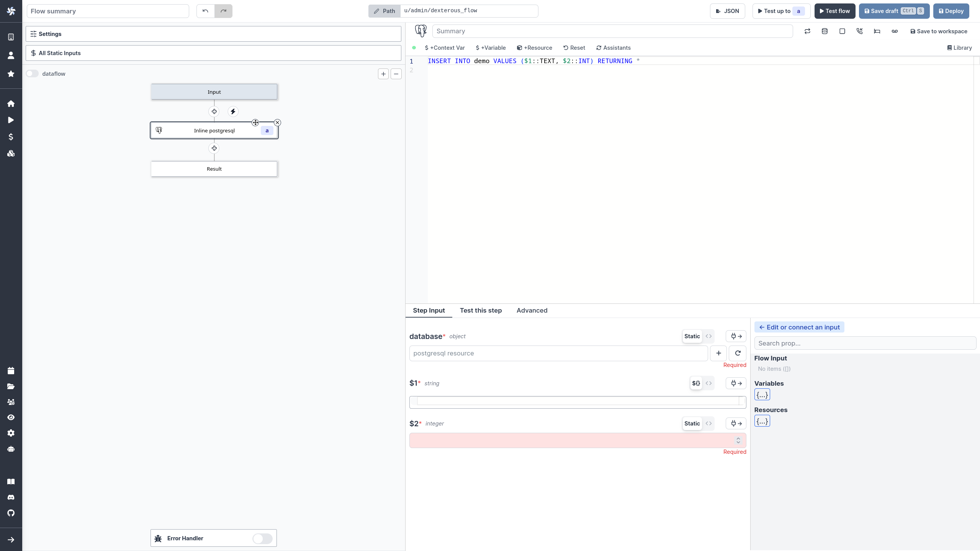Viewport: 980px width, 551px height.
Task: Open Resources via cubes icon in sidebar
Action: click(11, 153)
